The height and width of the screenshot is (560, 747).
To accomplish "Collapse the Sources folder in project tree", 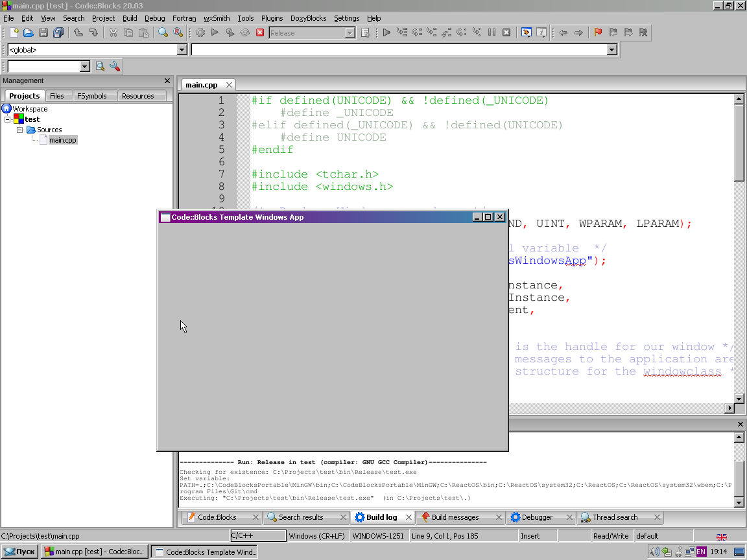I will (20, 130).
